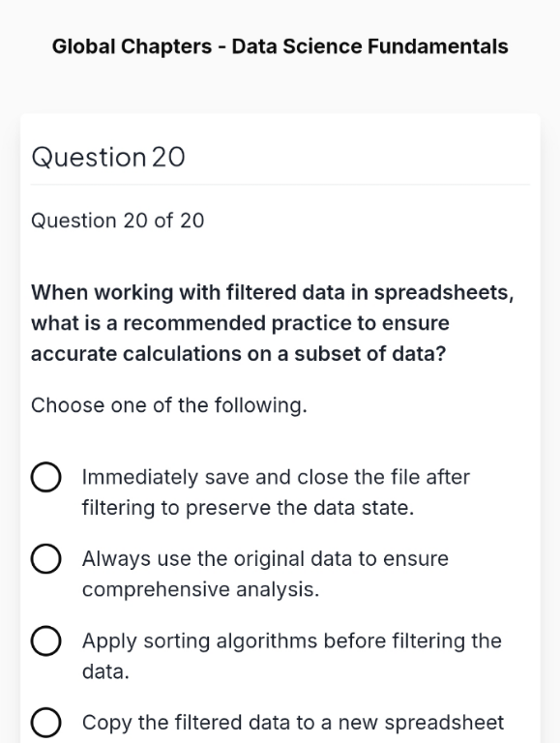Viewport: 560px width, 743px height.
Task: Click the question line 'accurate calculations on a subset of data?'
Action: click(239, 353)
